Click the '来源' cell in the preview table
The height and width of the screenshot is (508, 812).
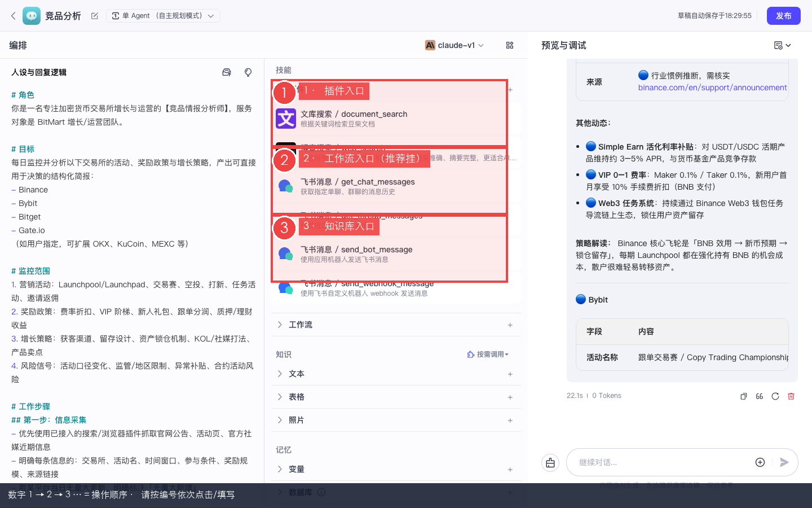point(594,82)
